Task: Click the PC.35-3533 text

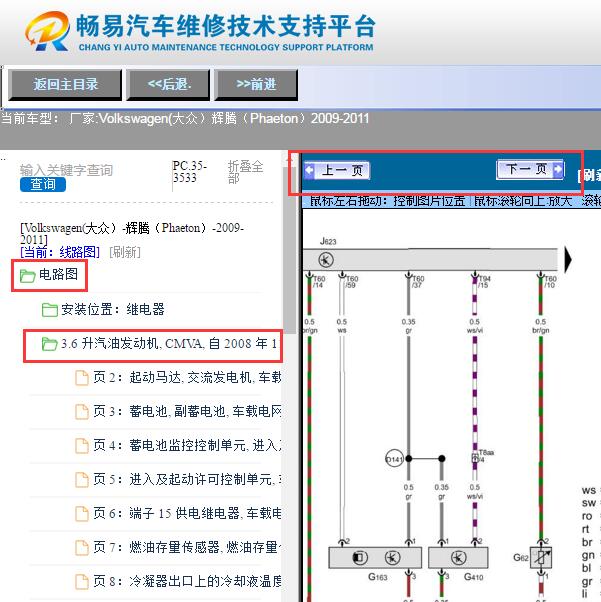Action: point(190,172)
